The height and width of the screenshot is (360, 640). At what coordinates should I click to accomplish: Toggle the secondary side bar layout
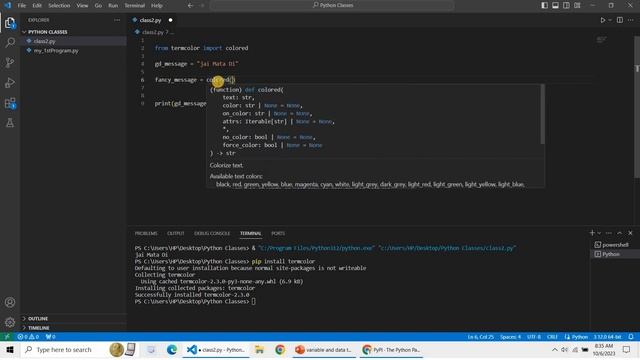coord(567,5)
